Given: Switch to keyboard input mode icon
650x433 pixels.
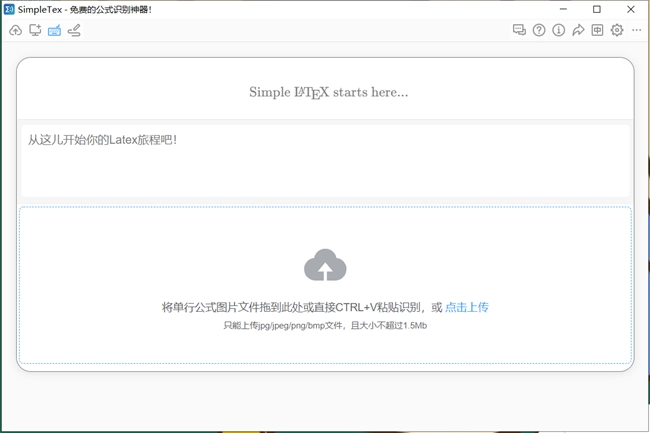Looking at the screenshot, I should (x=54, y=30).
